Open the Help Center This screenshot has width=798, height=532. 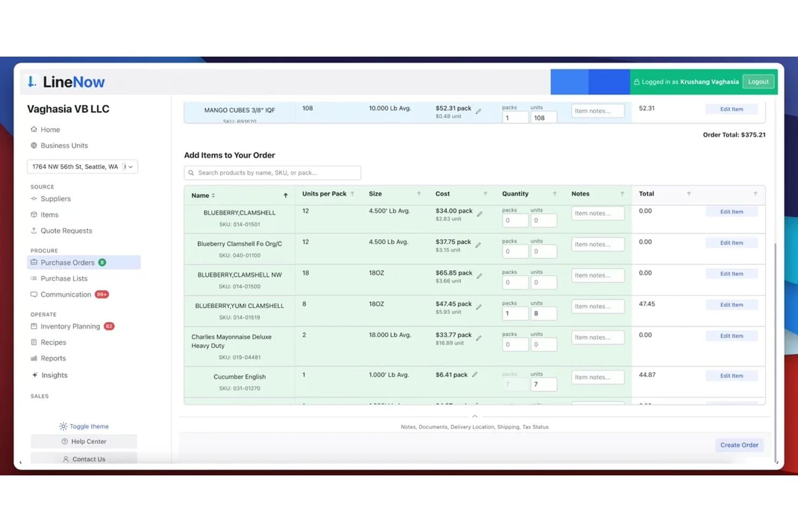tap(84, 441)
